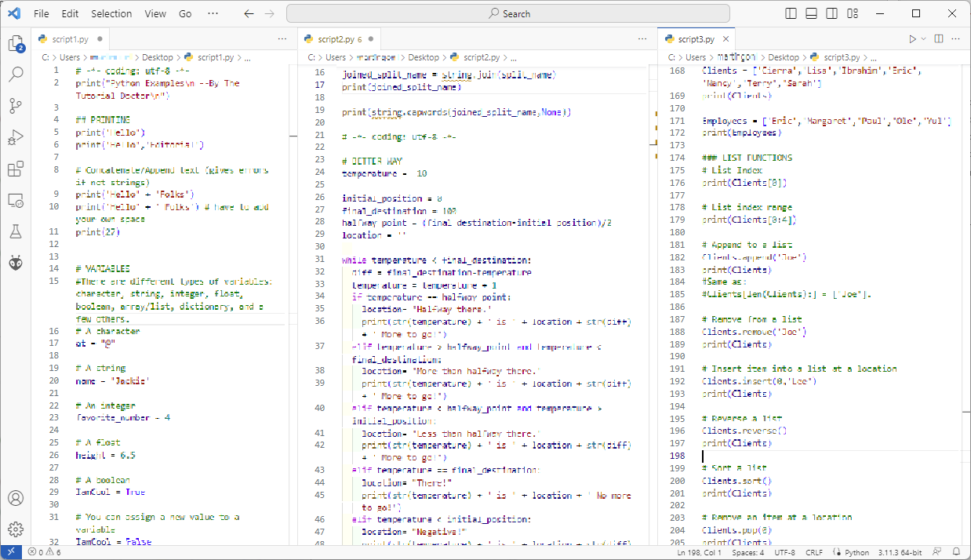Open the Testing flask view
This screenshot has width=971, height=560.
pos(16,231)
